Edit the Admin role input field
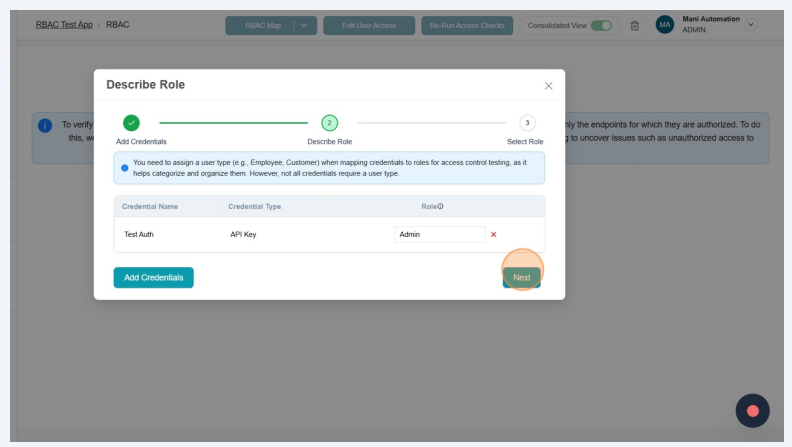This screenshot has width=792, height=447. pyautogui.click(x=439, y=234)
